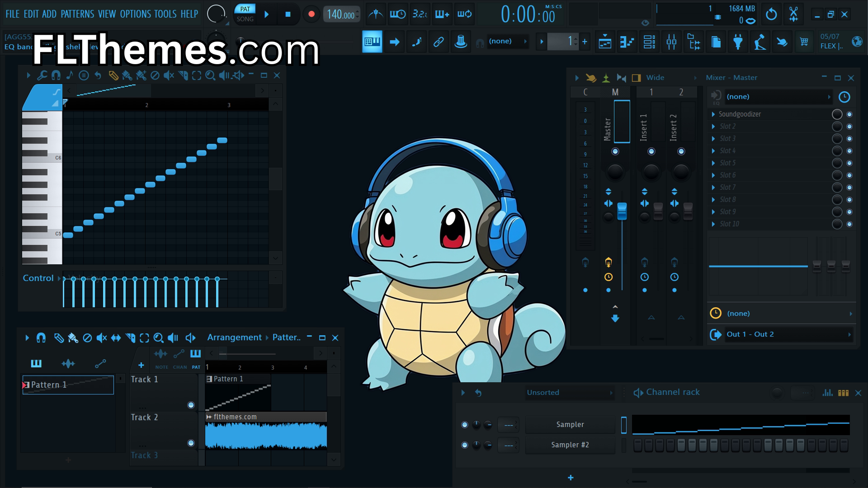868x488 pixels.
Task: Open the playlist menu arrow
Action: coord(27,338)
